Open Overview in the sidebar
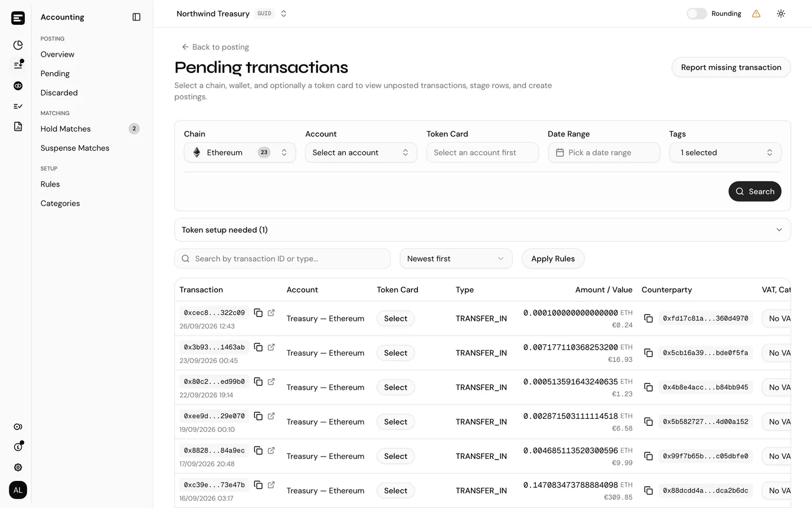 [x=57, y=54]
